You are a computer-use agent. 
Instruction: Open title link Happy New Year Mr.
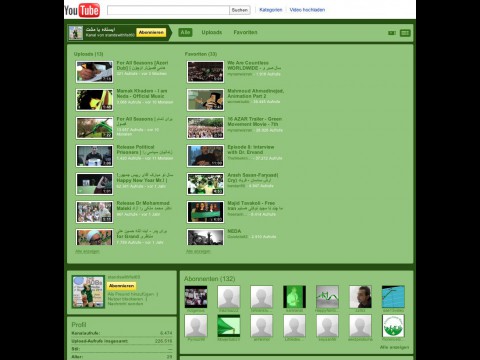click(x=145, y=177)
